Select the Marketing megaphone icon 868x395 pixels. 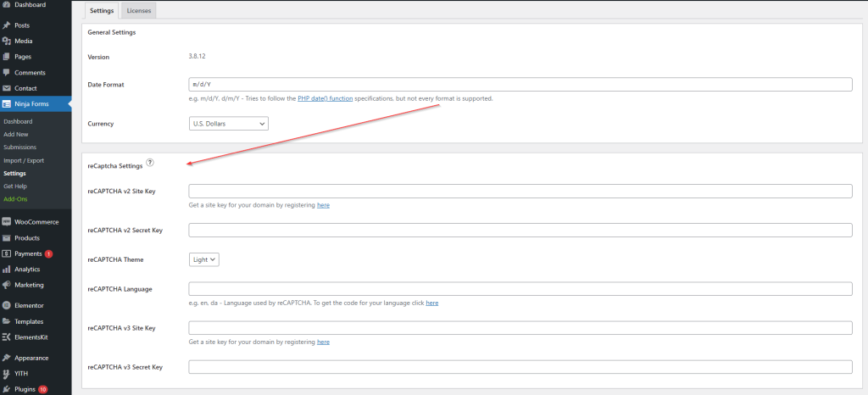coord(7,285)
